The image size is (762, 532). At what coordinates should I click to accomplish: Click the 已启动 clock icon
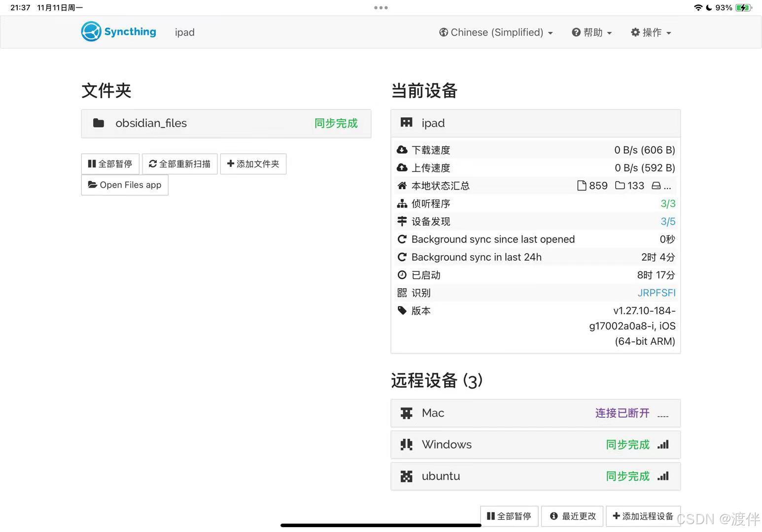[x=402, y=275]
